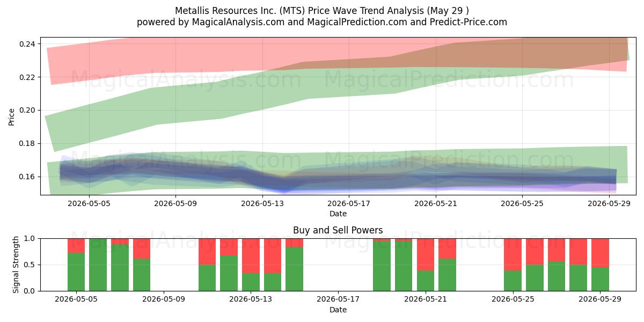Image resolution: width=644 pixels, height=322 pixels.
Task: Select 2026-05-25 on the Buy and Sell Powers axis
Action: pos(513,299)
